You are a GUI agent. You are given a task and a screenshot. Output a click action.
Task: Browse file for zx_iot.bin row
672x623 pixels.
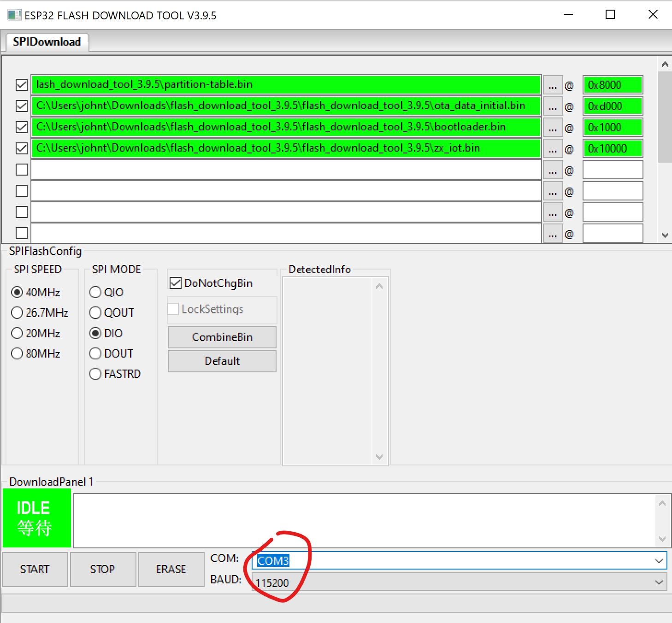coord(553,149)
